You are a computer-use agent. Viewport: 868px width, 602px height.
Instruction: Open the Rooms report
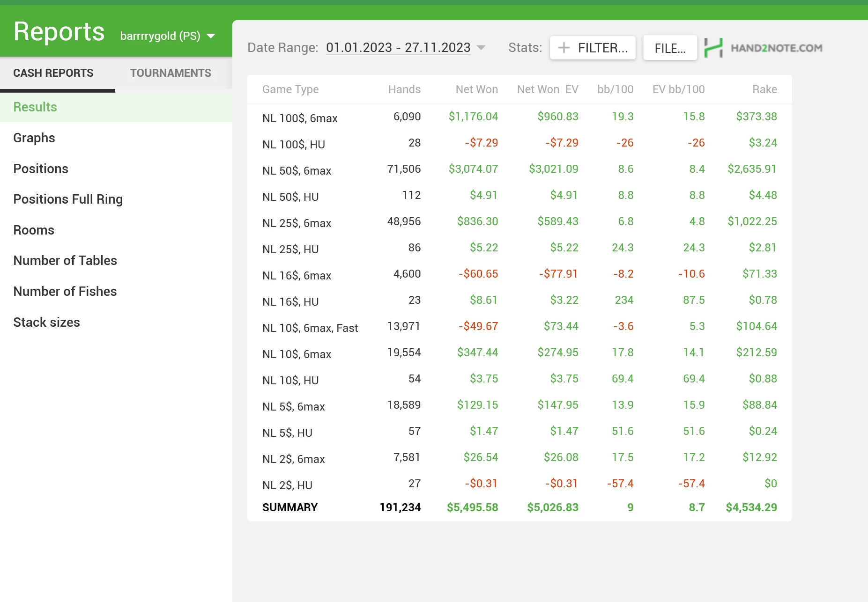pos(116,230)
